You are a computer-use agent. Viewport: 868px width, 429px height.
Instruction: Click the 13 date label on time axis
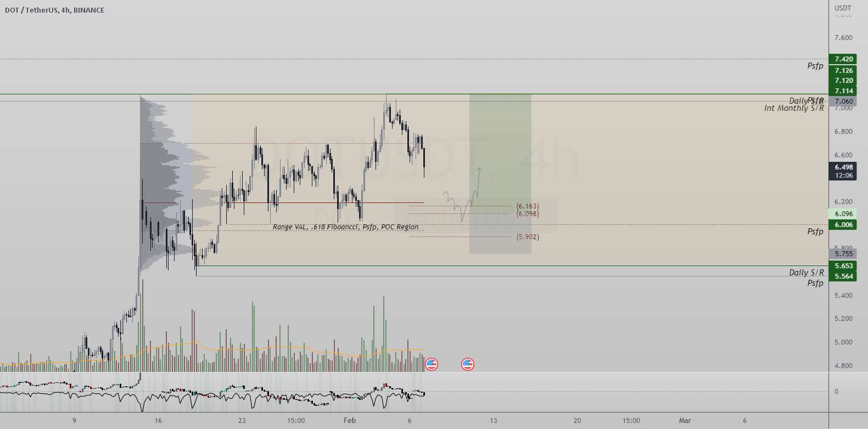pos(494,421)
